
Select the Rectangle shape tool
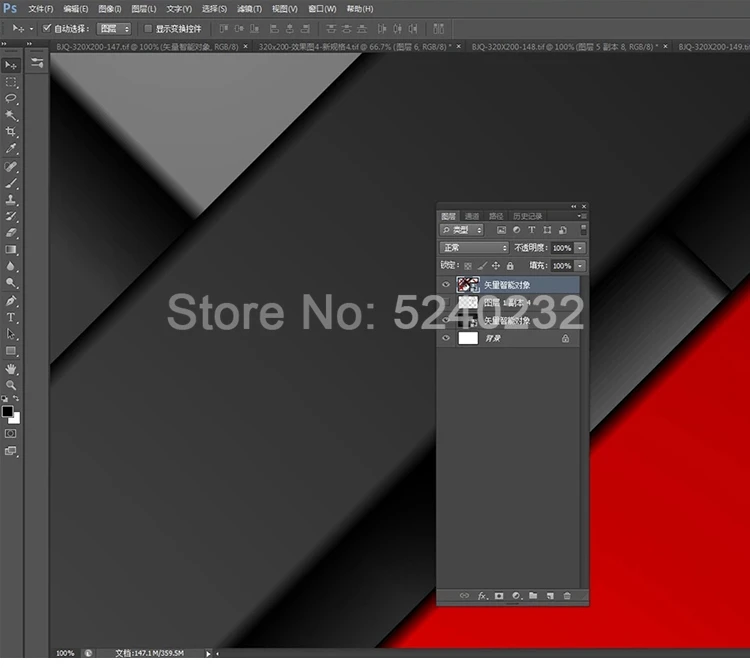(11, 351)
